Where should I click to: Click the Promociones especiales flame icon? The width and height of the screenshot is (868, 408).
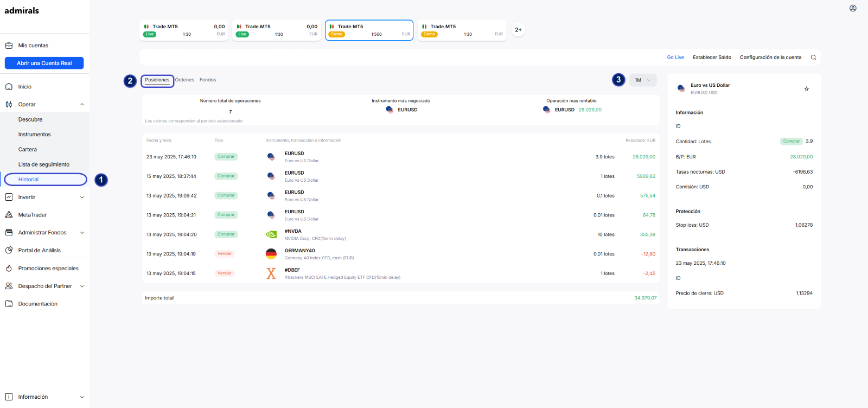[9, 269]
